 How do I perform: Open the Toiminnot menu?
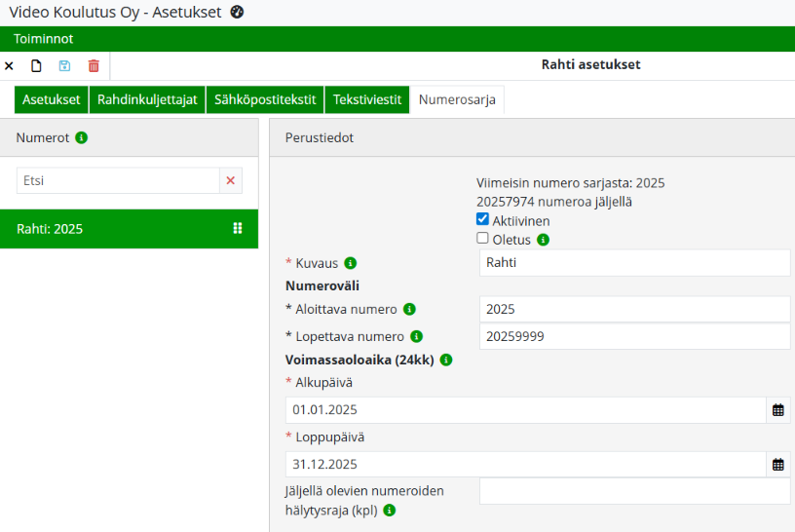tap(44, 39)
